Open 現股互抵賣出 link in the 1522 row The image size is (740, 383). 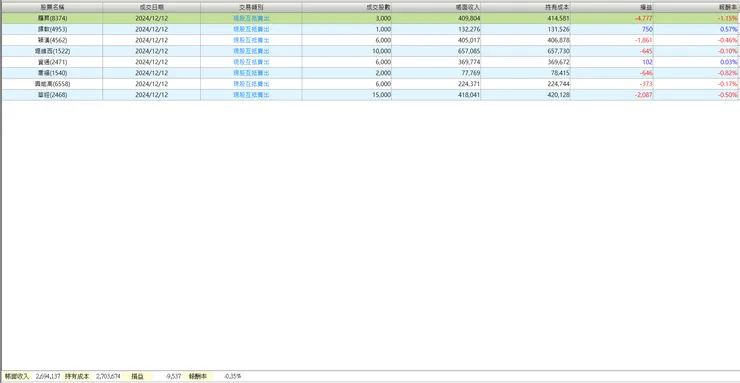(251, 51)
